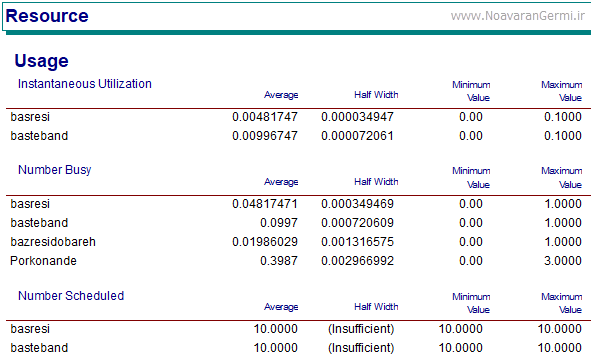This screenshot has height=364, width=591.
Task: Click Maximum Value header under Instantaneous Utilization
Action: 562,91
